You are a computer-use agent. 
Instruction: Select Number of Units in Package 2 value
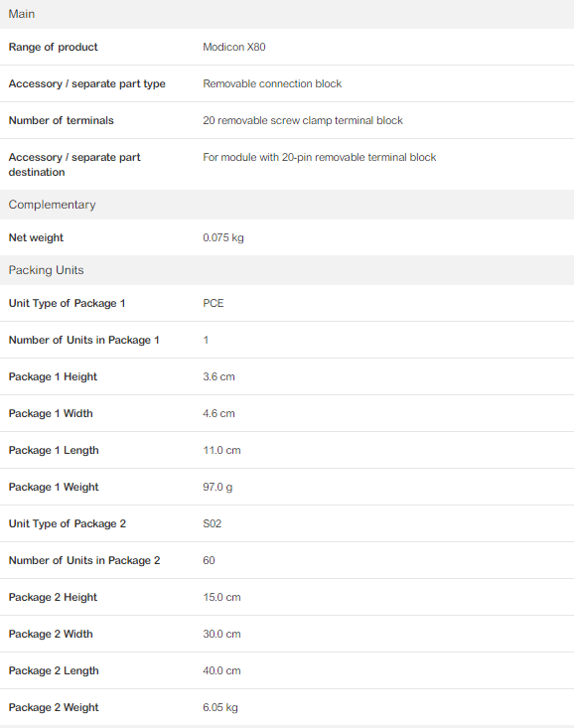click(x=209, y=560)
